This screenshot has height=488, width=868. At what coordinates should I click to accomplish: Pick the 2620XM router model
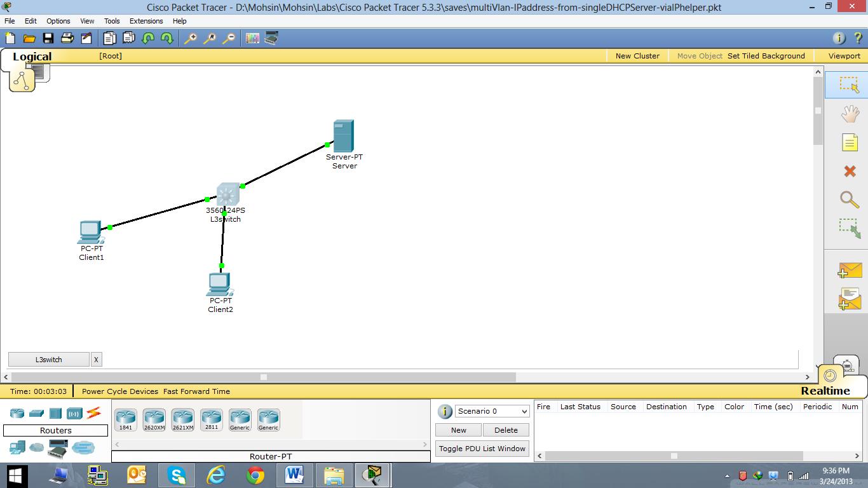pos(154,419)
